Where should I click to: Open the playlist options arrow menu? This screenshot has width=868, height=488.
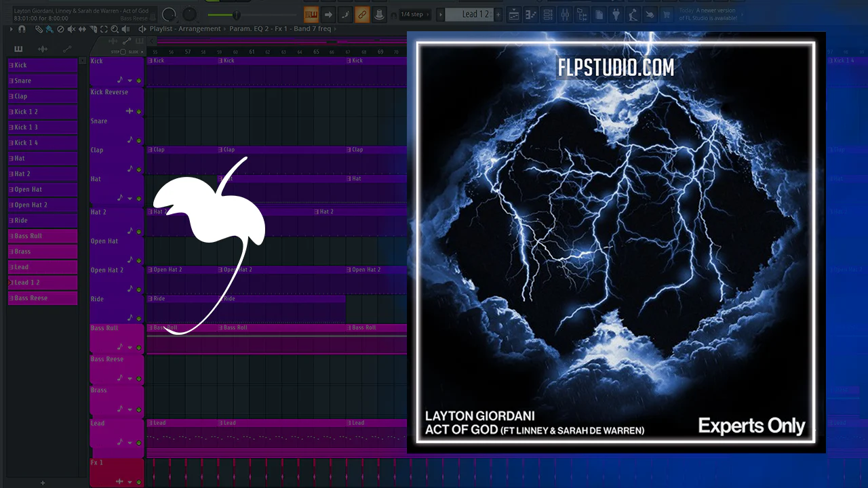tap(12, 29)
